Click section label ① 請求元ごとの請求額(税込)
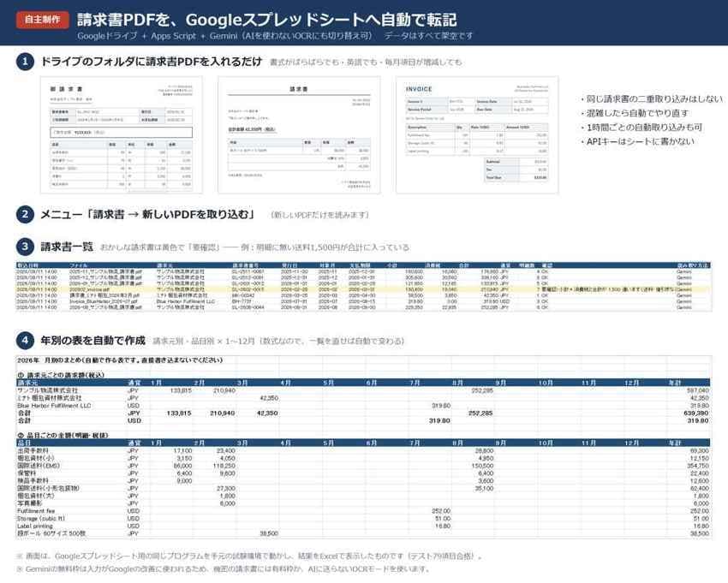The image size is (728, 583). point(60,375)
